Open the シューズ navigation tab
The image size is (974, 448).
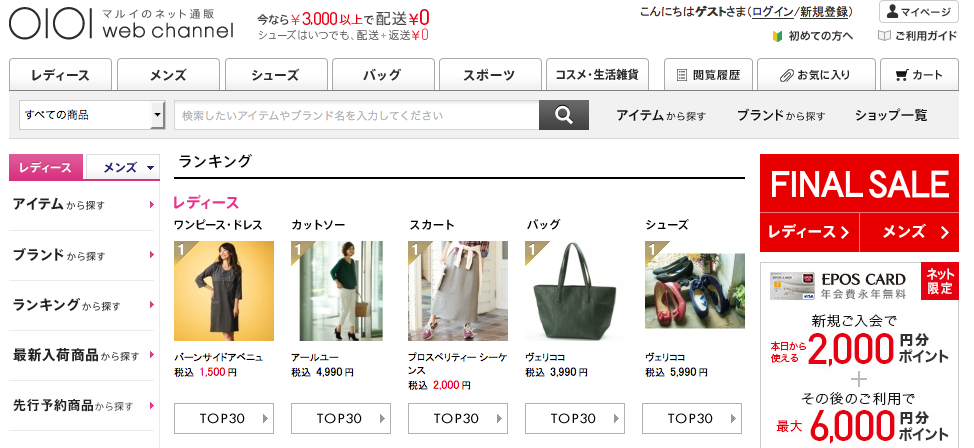pyautogui.click(x=275, y=75)
